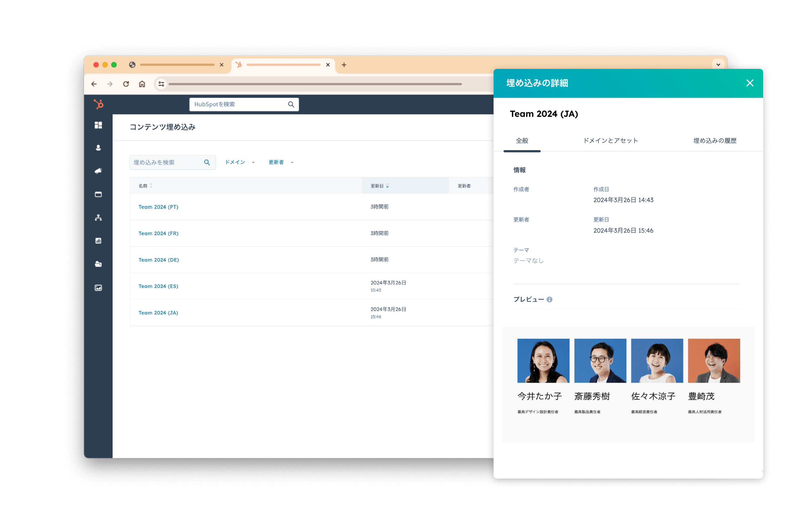
Task: Open the contacts person icon in sidebar
Action: click(98, 148)
